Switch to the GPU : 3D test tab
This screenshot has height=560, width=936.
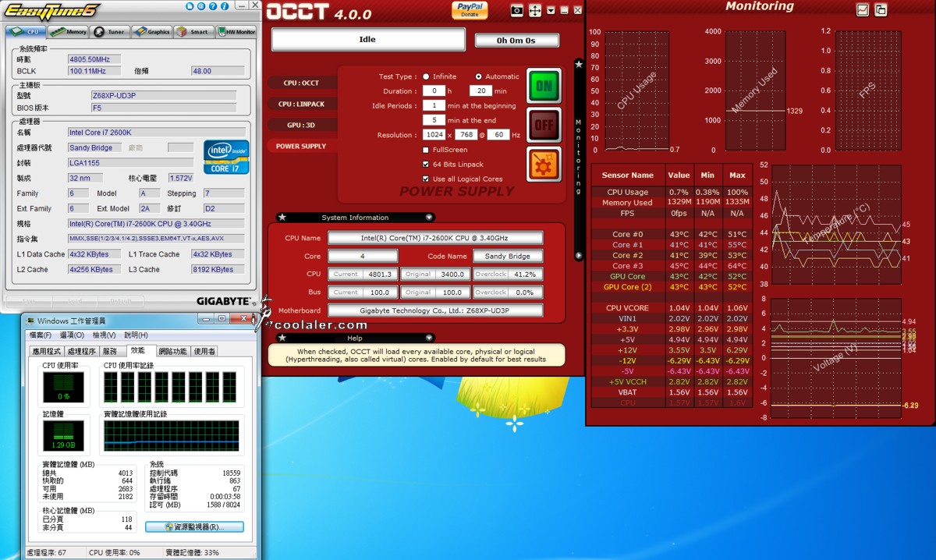pos(302,125)
